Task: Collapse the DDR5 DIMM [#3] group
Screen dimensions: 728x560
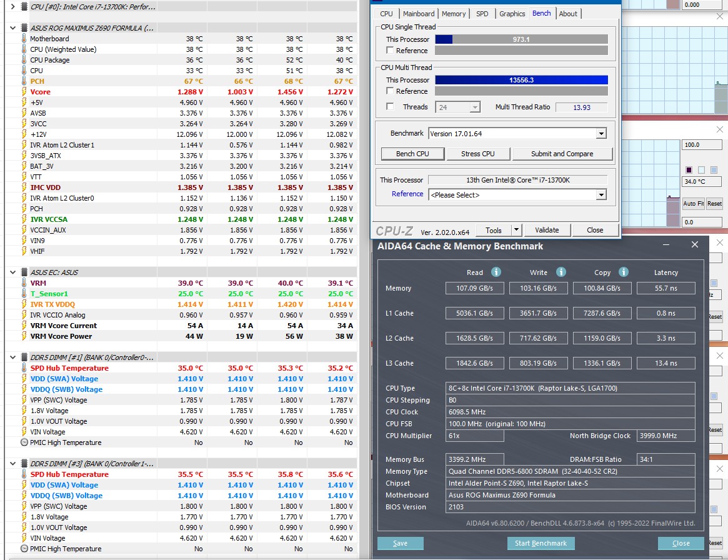Action: coord(12,463)
